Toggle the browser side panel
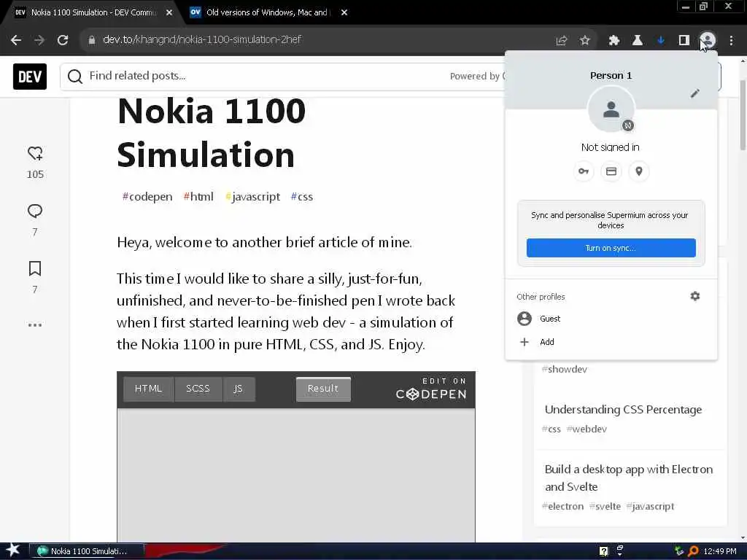 (x=684, y=41)
